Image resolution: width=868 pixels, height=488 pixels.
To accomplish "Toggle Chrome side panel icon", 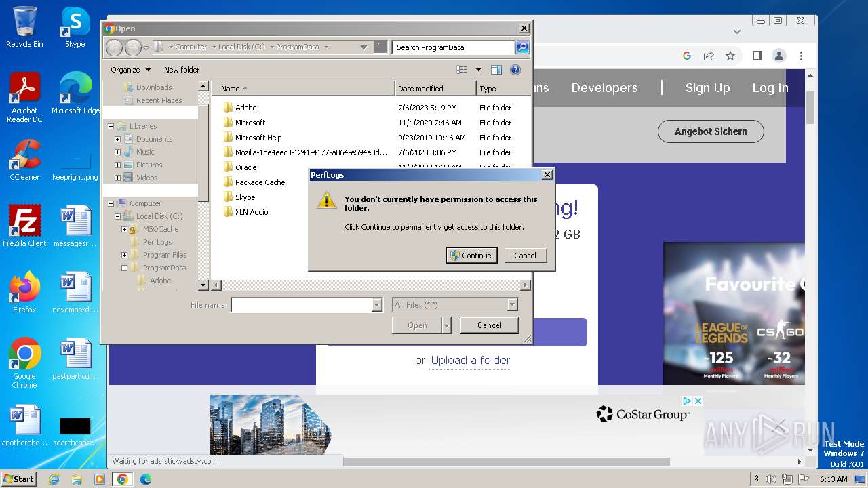I will coord(757,56).
